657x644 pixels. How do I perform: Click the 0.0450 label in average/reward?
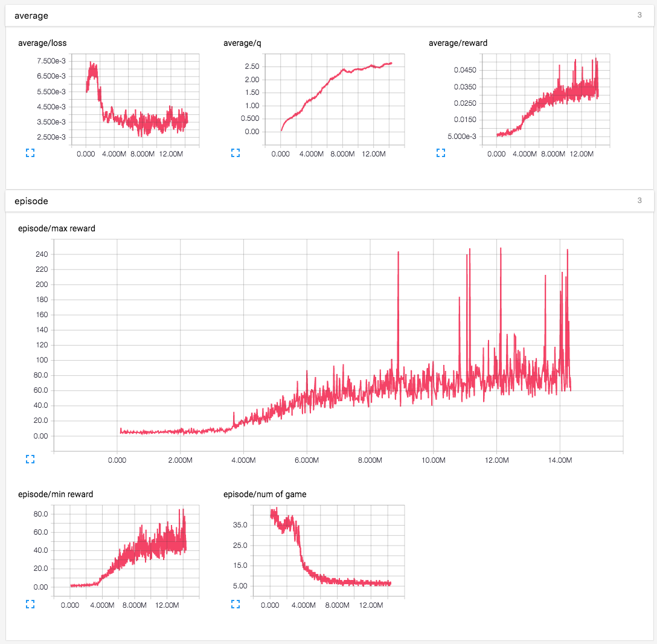(465, 70)
